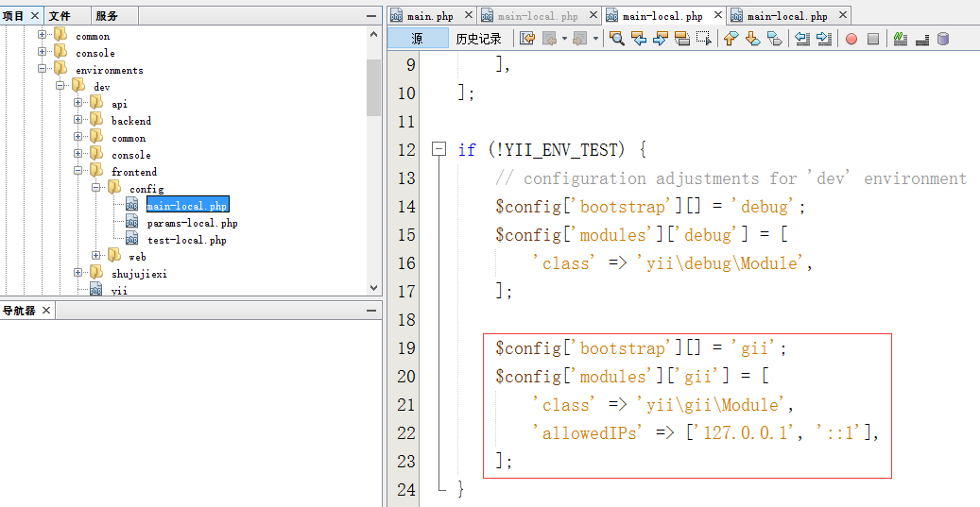
Task: Click the Shift Line Left icon
Action: coord(802,39)
